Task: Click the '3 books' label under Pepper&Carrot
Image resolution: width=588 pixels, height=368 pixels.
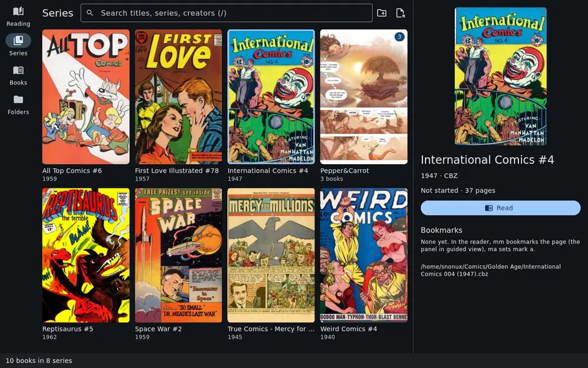Action: click(332, 179)
